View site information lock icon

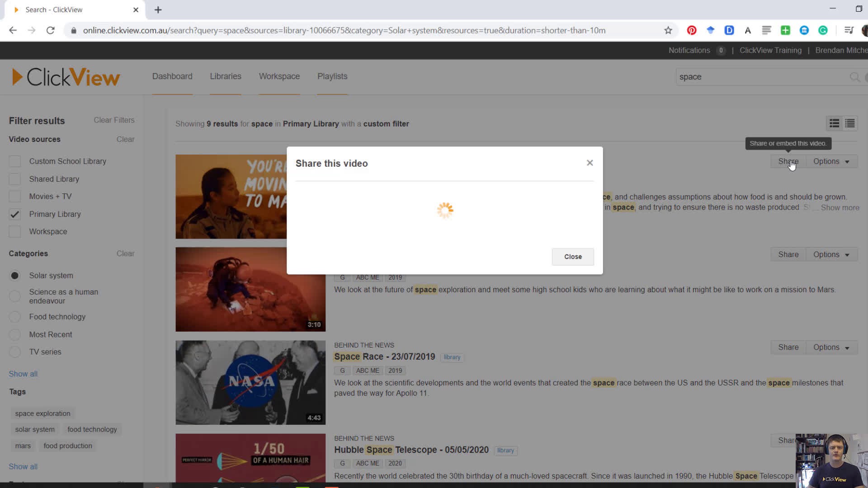coord(73,30)
